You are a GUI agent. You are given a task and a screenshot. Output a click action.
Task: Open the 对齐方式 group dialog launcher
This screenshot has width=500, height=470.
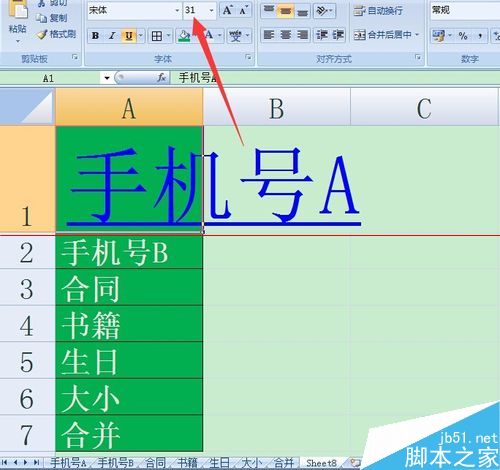[418, 57]
